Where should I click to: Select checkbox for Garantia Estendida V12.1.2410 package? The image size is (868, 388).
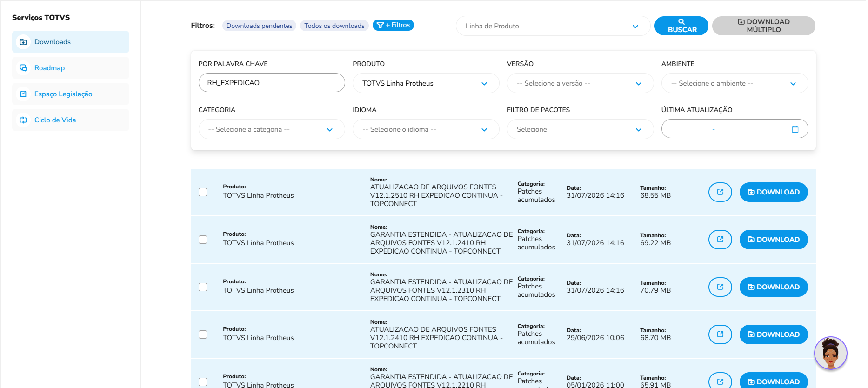pos(203,240)
